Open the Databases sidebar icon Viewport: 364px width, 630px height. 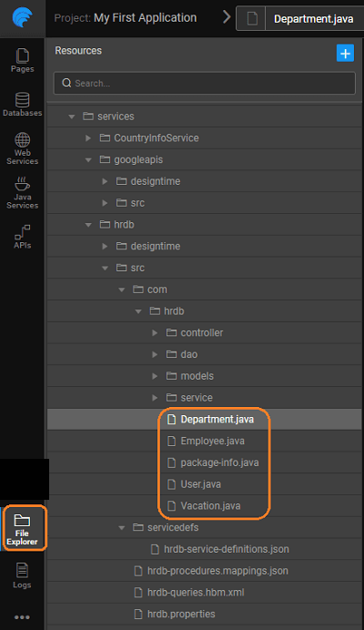pyautogui.click(x=22, y=105)
